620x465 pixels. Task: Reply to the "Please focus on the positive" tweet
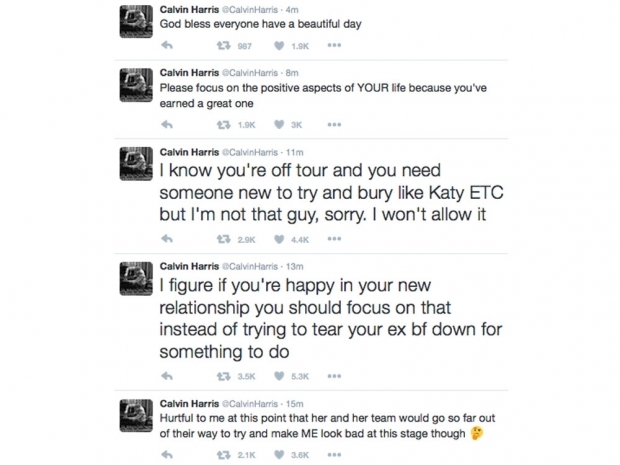167,125
